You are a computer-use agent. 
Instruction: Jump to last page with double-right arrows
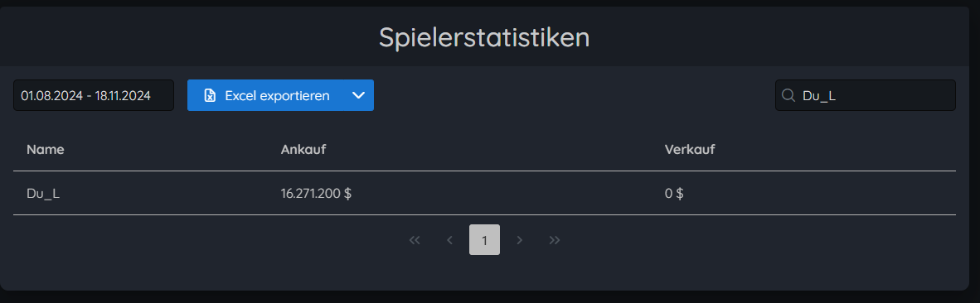[555, 240]
